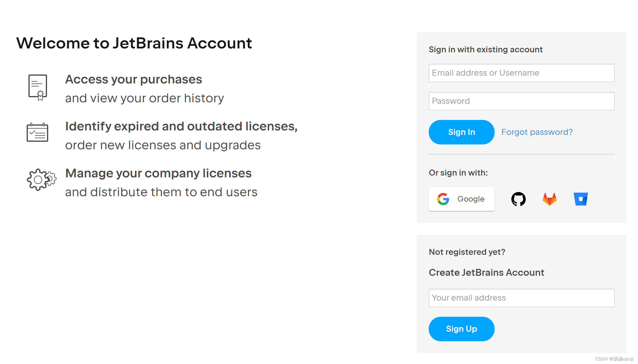This screenshot has height=364, width=638.
Task: Click the Email address or Username field
Action: click(521, 73)
